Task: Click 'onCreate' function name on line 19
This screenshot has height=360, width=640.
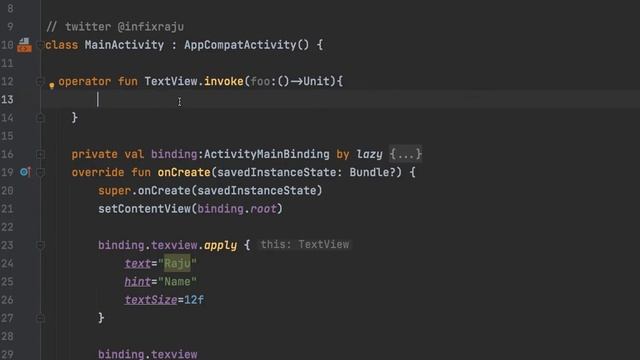Action: point(184,172)
